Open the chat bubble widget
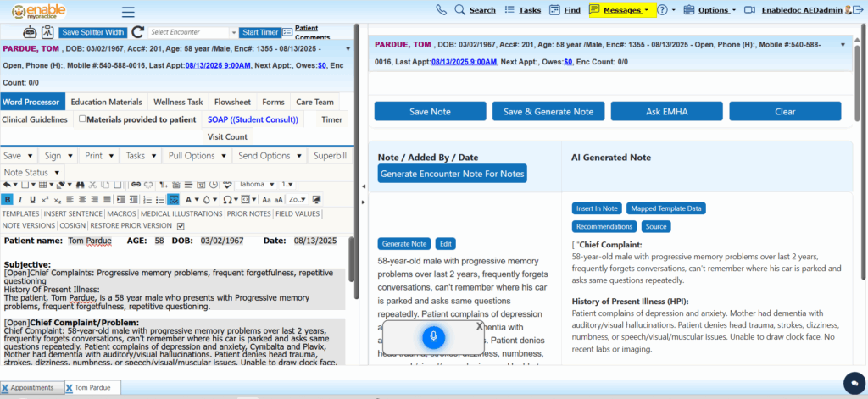 (849, 380)
